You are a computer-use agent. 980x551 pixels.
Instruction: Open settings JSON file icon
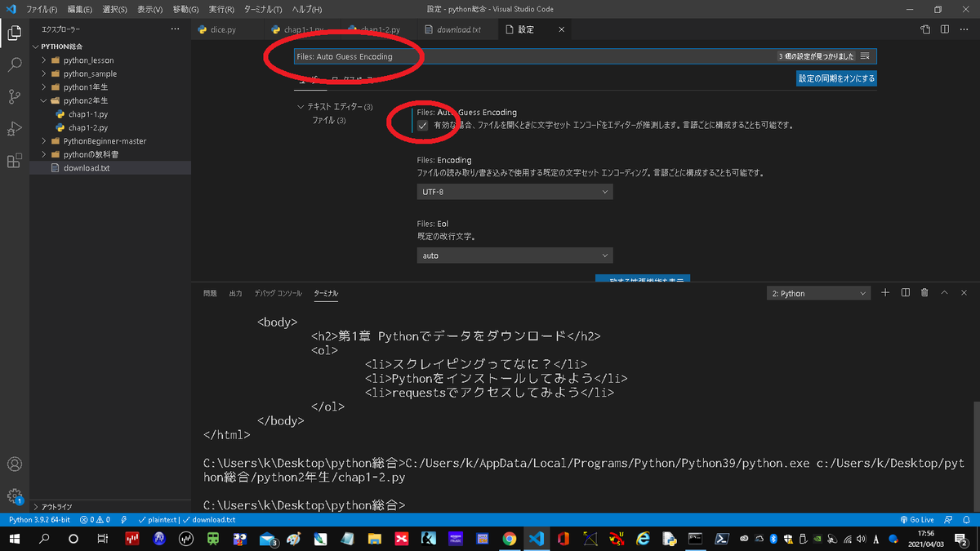[x=924, y=29]
